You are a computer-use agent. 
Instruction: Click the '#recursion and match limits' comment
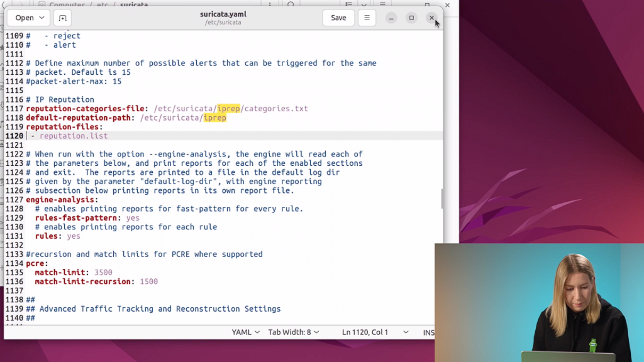tap(144, 255)
